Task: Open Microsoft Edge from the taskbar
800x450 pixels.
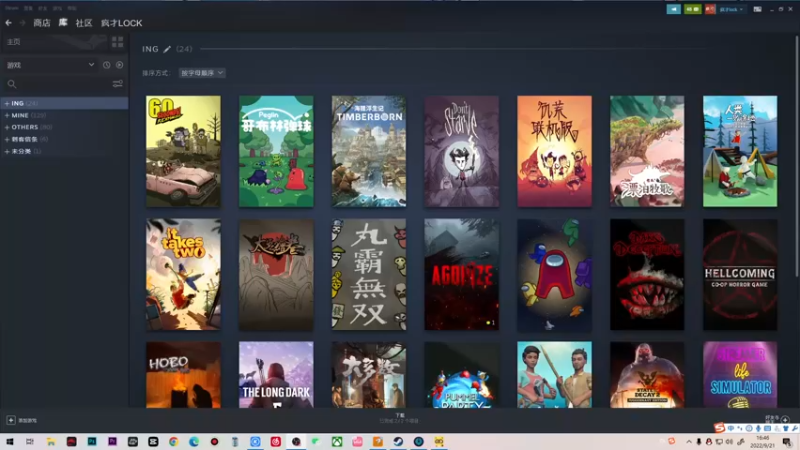Action: click(x=194, y=441)
